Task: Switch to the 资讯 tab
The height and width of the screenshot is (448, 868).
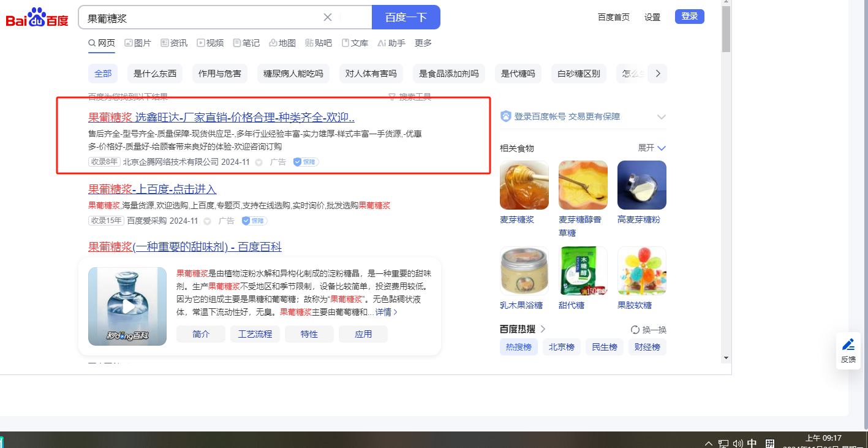Action: 174,43
